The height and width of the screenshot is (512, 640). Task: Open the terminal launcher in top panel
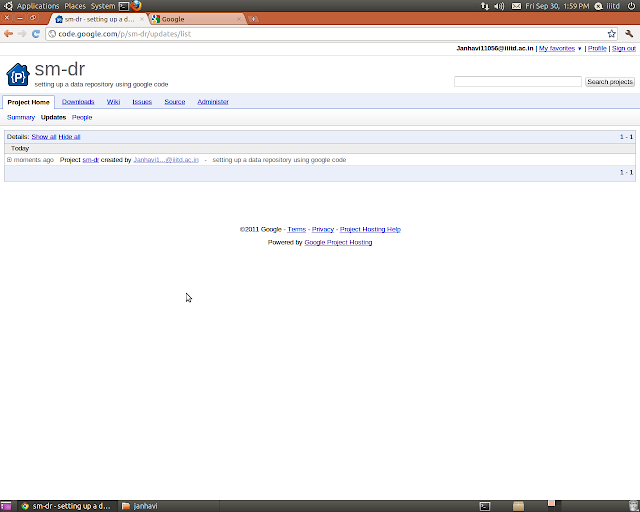point(124,6)
